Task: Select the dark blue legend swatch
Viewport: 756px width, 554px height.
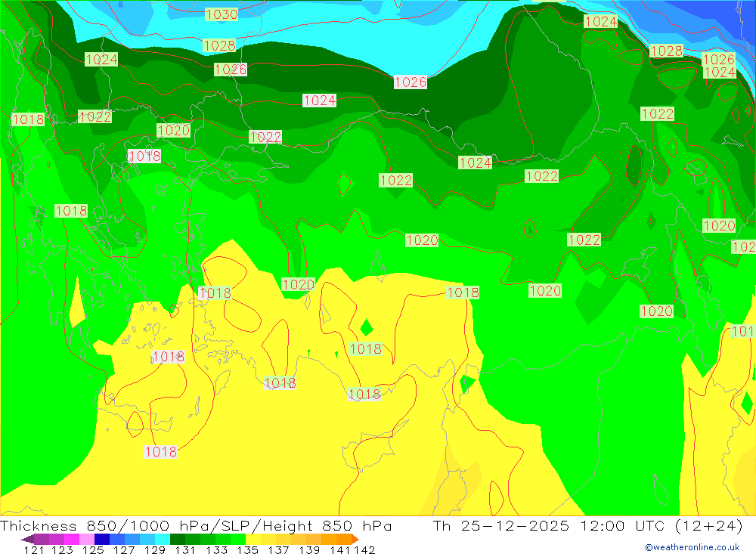Action: tap(102, 539)
